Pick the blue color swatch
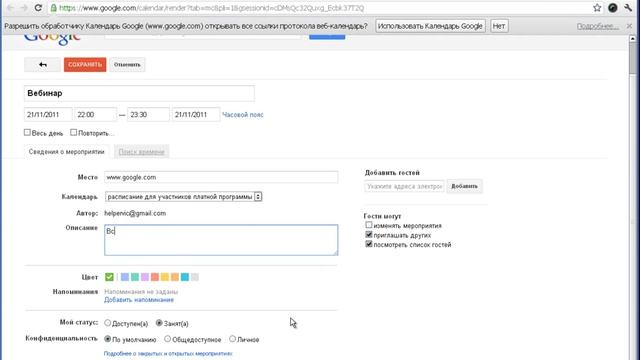The width and height of the screenshot is (640, 360). point(125,277)
